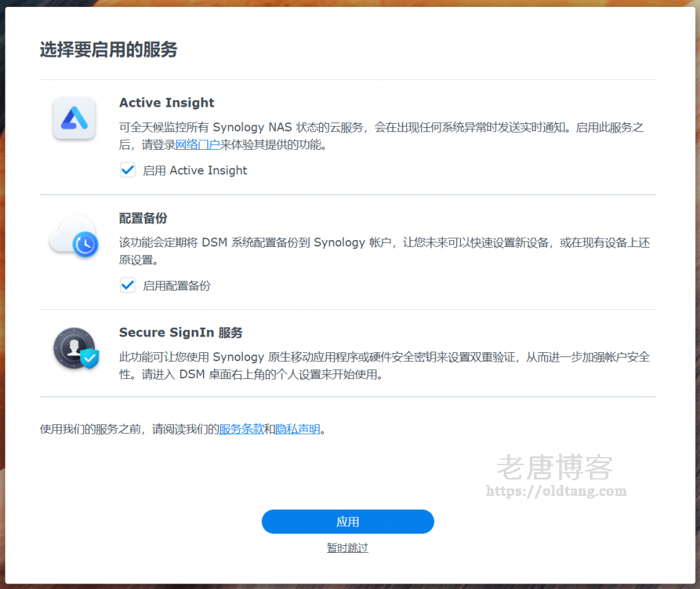Click the 暂时跳过 link to skip

pyautogui.click(x=347, y=548)
